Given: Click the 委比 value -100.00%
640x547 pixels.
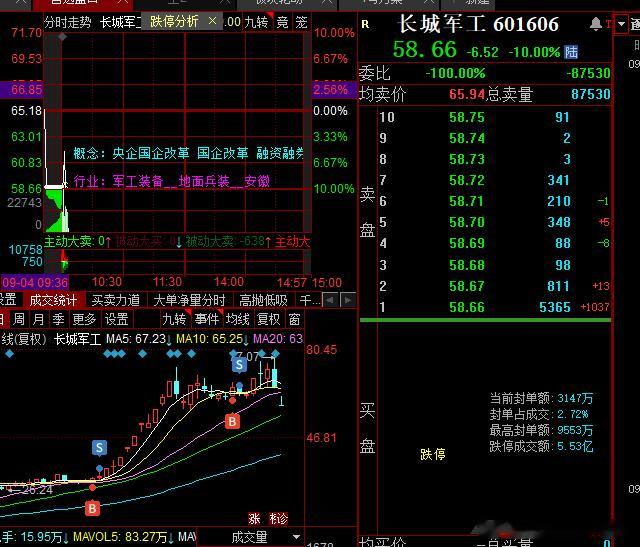Looking at the screenshot, I should (x=456, y=73).
